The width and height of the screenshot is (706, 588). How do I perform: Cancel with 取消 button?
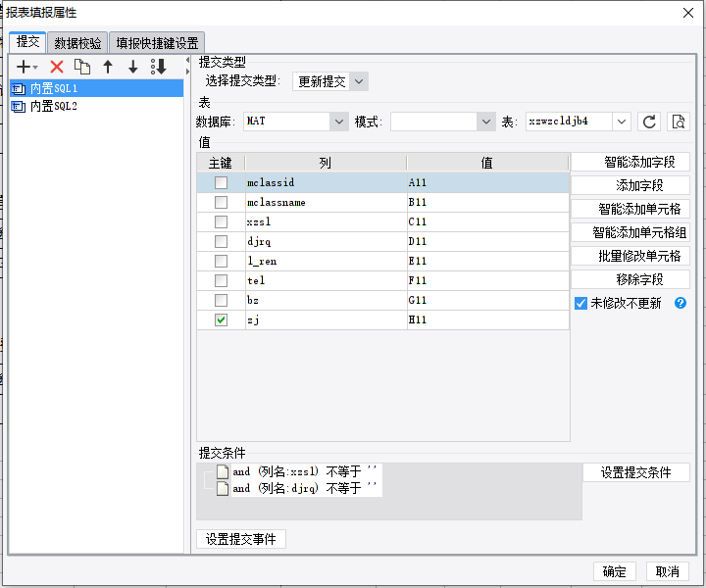click(x=668, y=571)
